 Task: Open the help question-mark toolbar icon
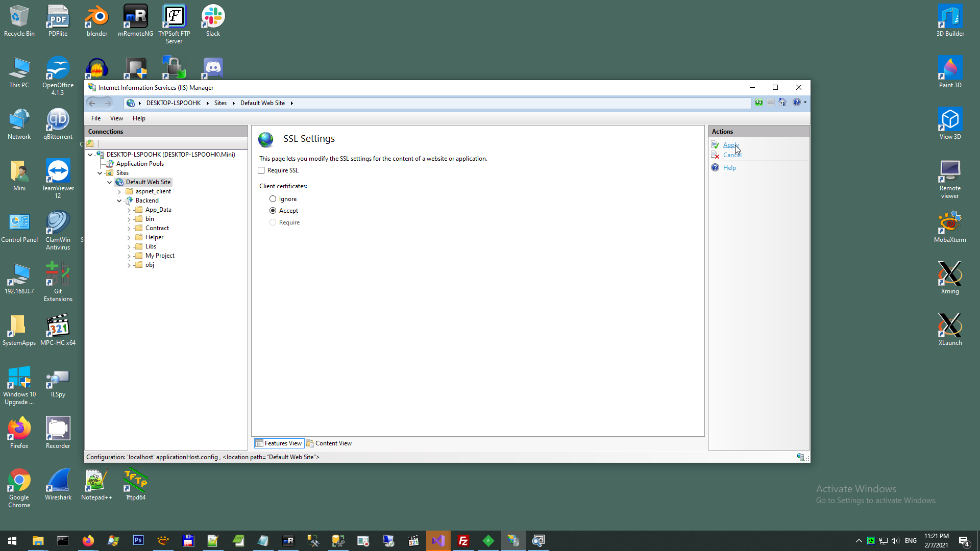point(796,103)
